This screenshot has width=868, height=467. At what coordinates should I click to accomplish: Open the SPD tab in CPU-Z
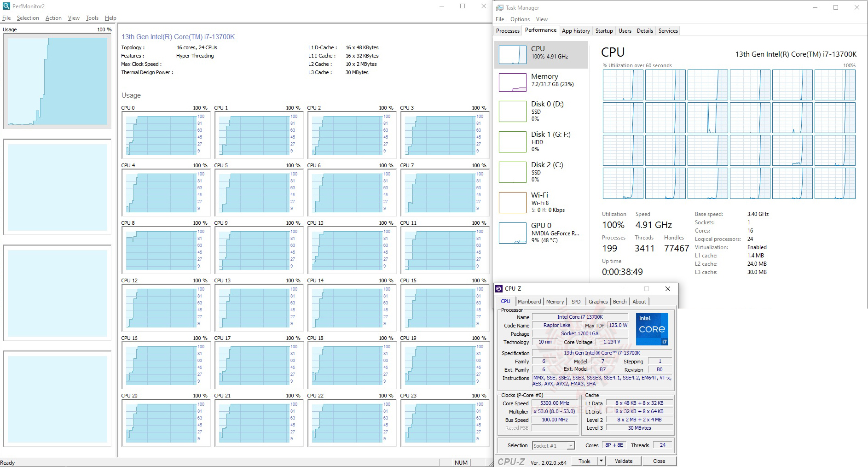tap(576, 302)
